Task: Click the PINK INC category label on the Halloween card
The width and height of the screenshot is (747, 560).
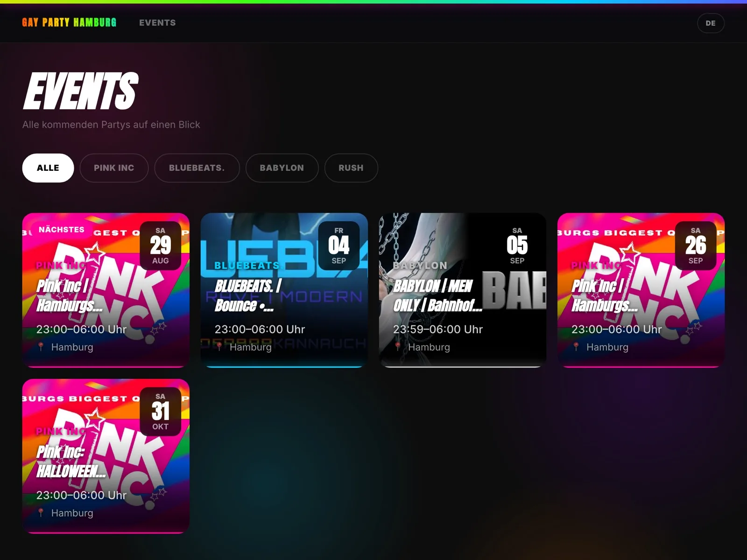Action: click(x=61, y=431)
